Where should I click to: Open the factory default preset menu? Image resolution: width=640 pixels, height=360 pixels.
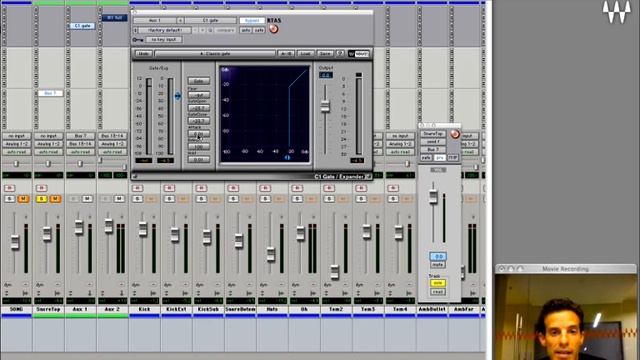click(165, 30)
